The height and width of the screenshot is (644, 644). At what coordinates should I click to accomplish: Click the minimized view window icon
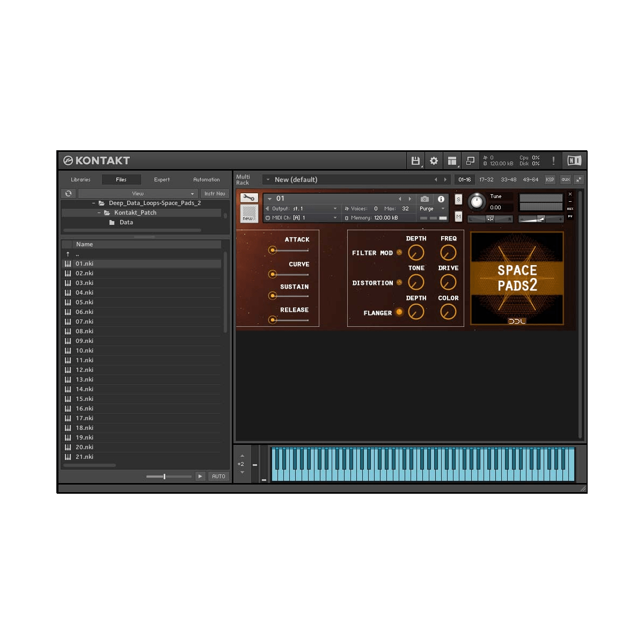coord(470,160)
